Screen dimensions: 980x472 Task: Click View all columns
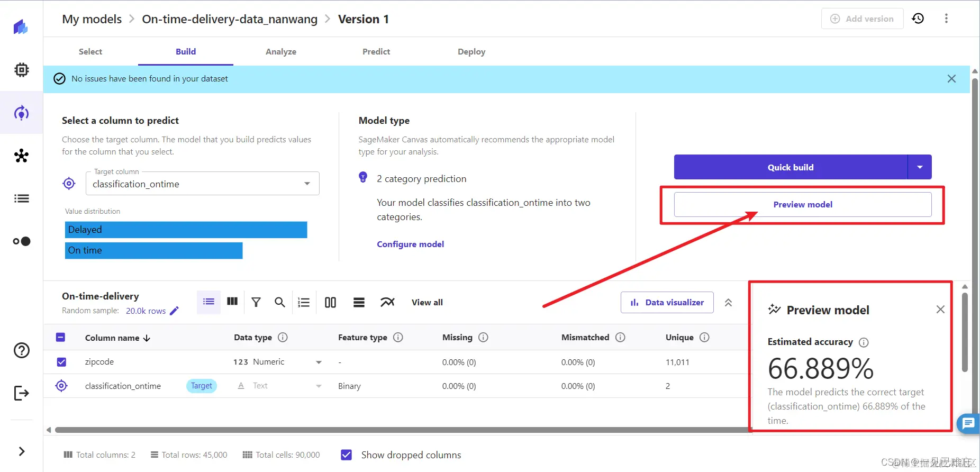(427, 302)
